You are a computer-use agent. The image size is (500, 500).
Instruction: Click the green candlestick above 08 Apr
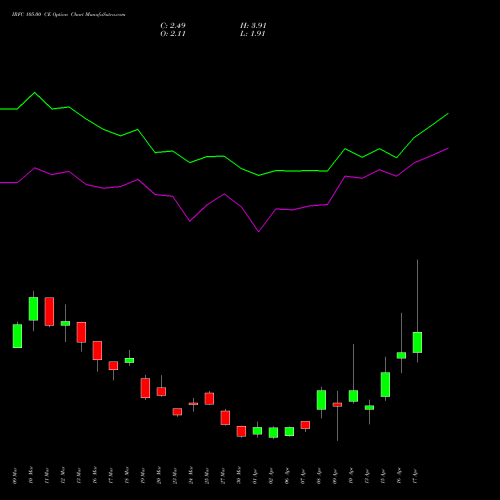(321, 400)
